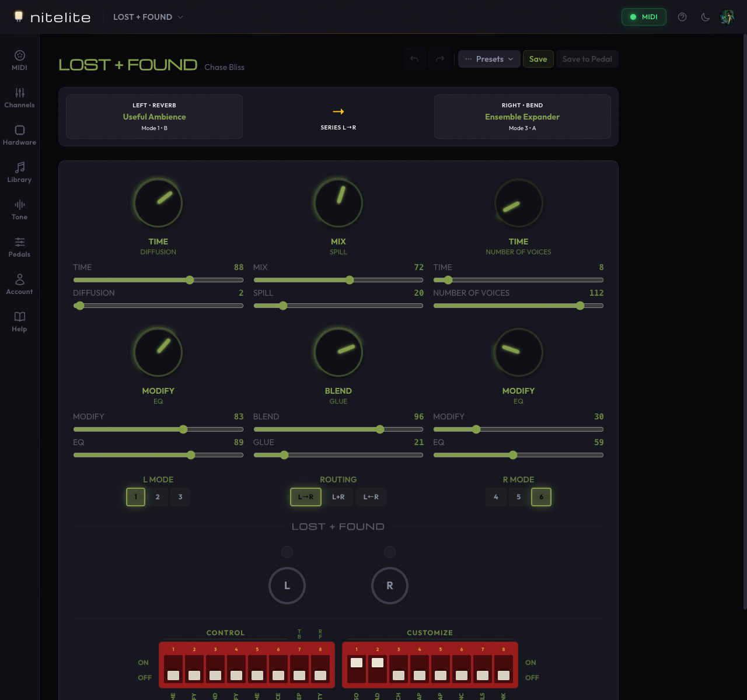Open the Pedals section icon
747x700 pixels.
[x=19, y=247]
